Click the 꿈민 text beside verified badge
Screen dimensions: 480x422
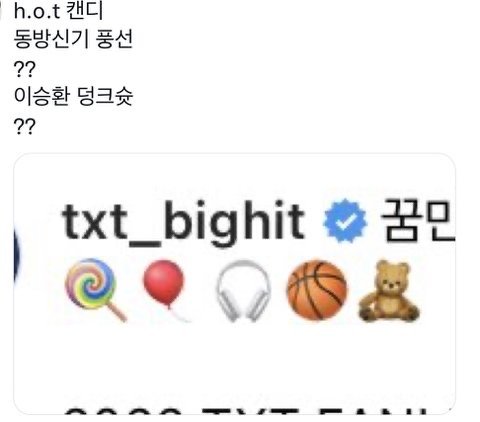[418, 220]
